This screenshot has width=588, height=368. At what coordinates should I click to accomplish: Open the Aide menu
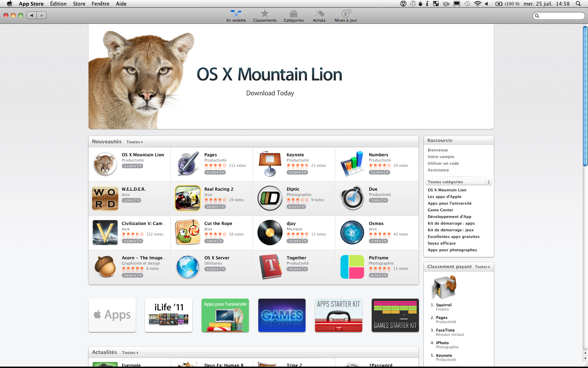(121, 4)
